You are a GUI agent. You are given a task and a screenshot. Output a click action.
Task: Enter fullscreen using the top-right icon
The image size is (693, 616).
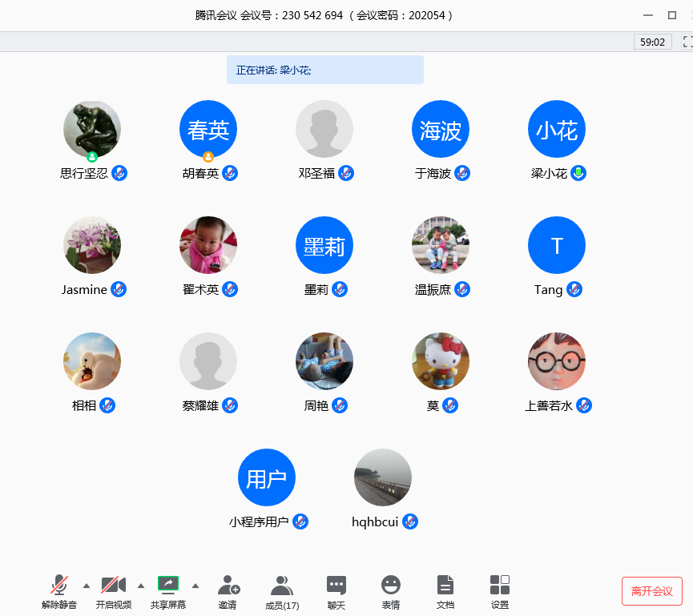coord(687,42)
